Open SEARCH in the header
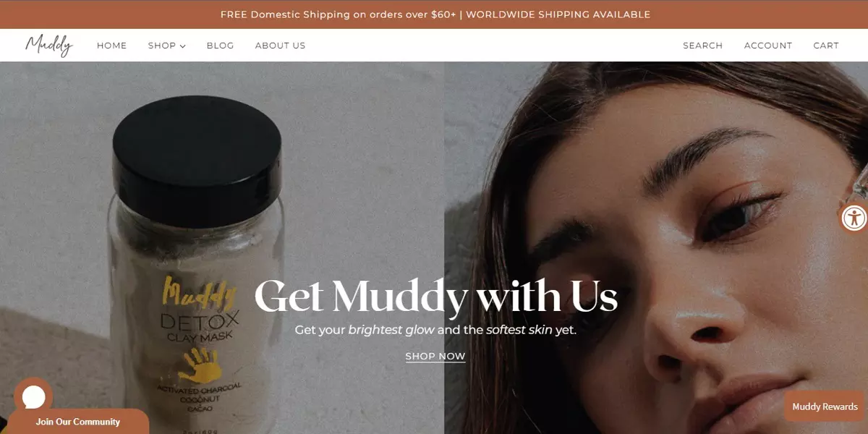Screen dimensions: 868x434 (x=703, y=46)
